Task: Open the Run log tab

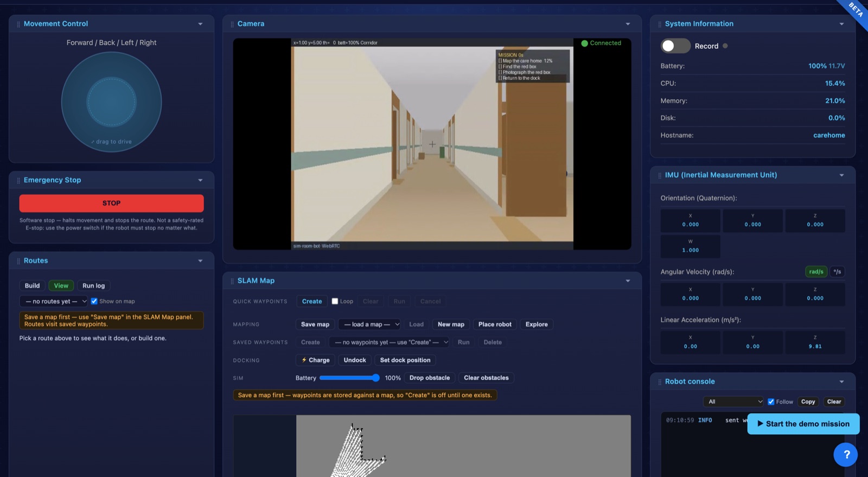Action: [x=93, y=286]
